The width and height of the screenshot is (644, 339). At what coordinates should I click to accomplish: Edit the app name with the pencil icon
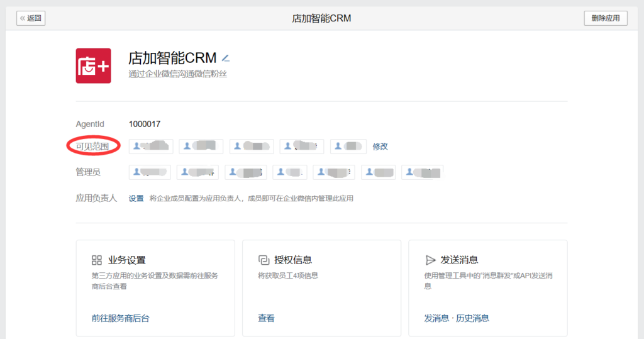(x=226, y=58)
